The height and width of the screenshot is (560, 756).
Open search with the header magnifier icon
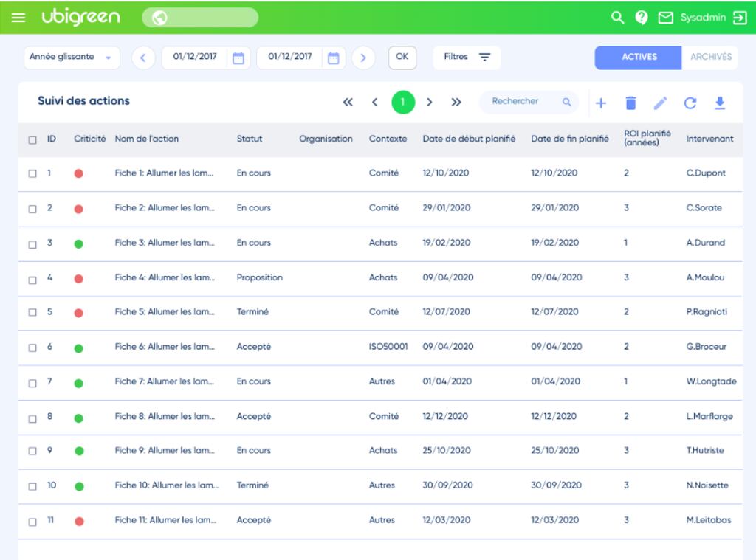tap(617, 18)
